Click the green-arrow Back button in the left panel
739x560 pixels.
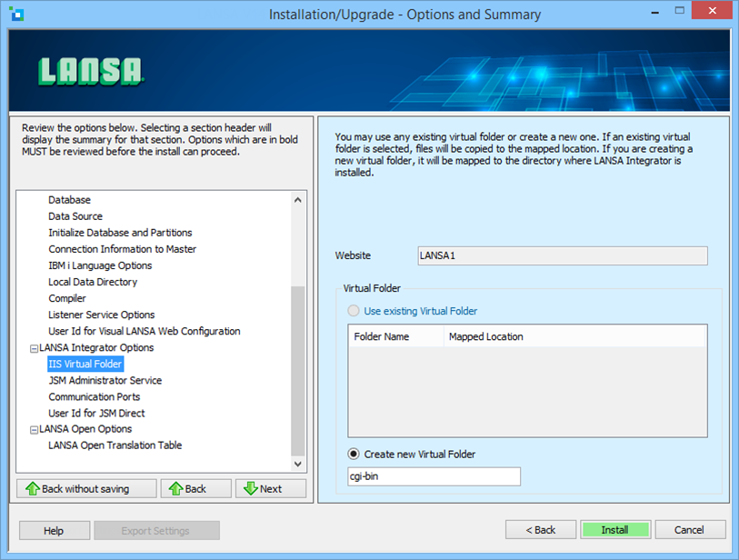tap(196, 489)
